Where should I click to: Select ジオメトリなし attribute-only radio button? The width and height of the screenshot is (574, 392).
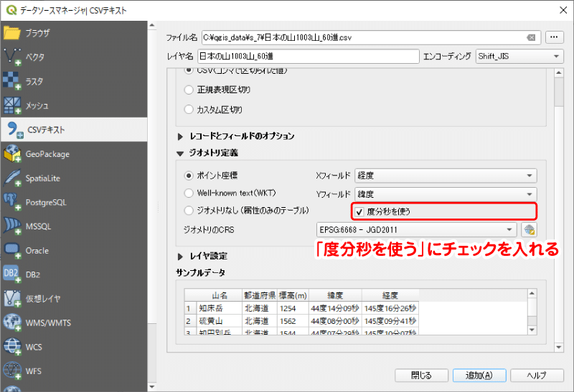189,210
